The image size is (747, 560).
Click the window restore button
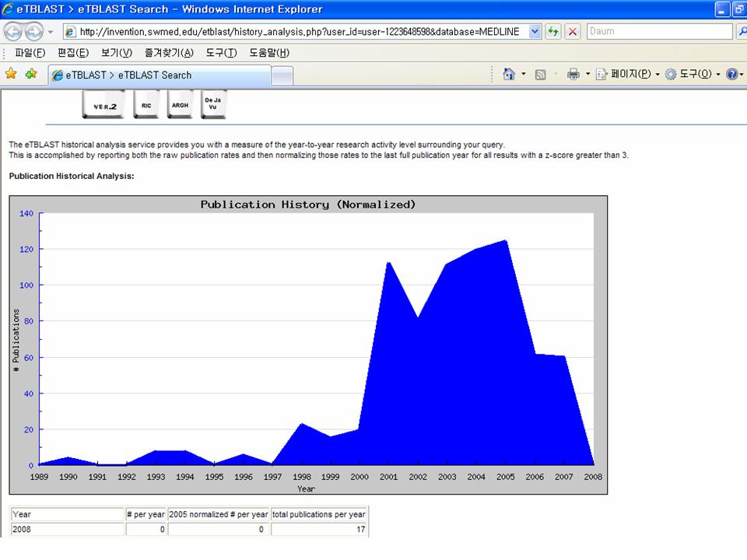[739, 9]
